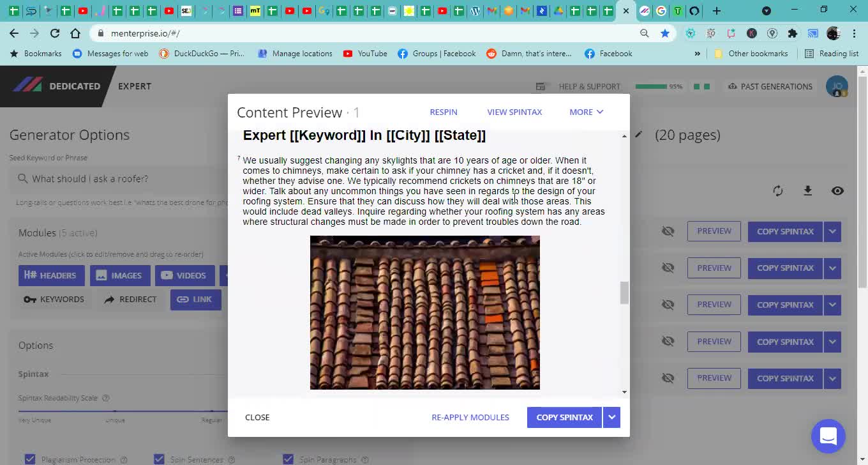
Task: Open the Chrome tab search dropdown
Action: tap(767, 11)
